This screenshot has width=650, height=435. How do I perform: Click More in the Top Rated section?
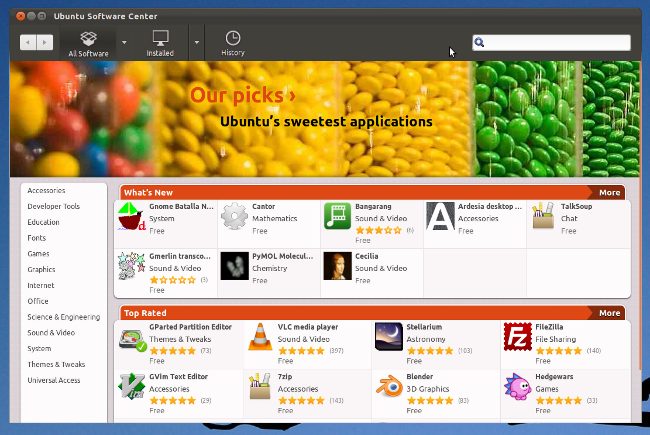click(609, 313)
